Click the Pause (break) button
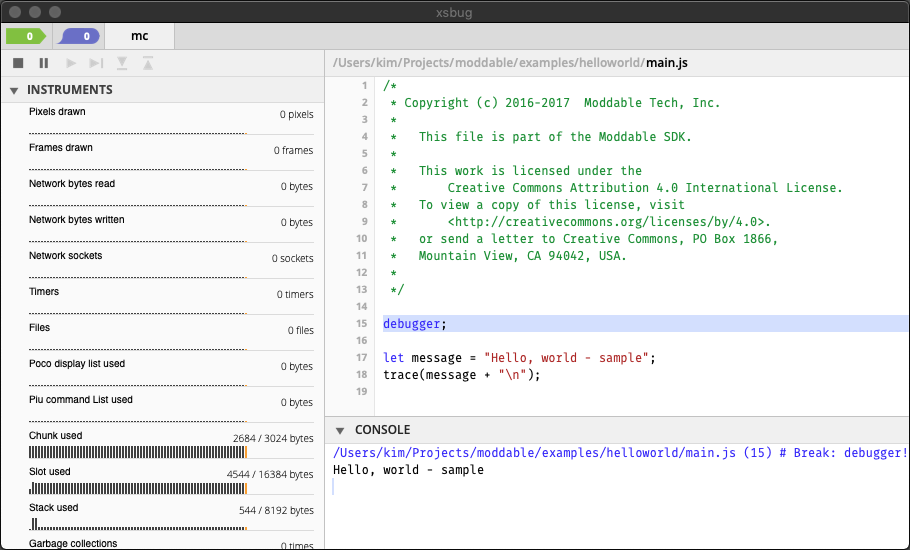The width and height of the screenshot is (910, 550). pos(44,63)
